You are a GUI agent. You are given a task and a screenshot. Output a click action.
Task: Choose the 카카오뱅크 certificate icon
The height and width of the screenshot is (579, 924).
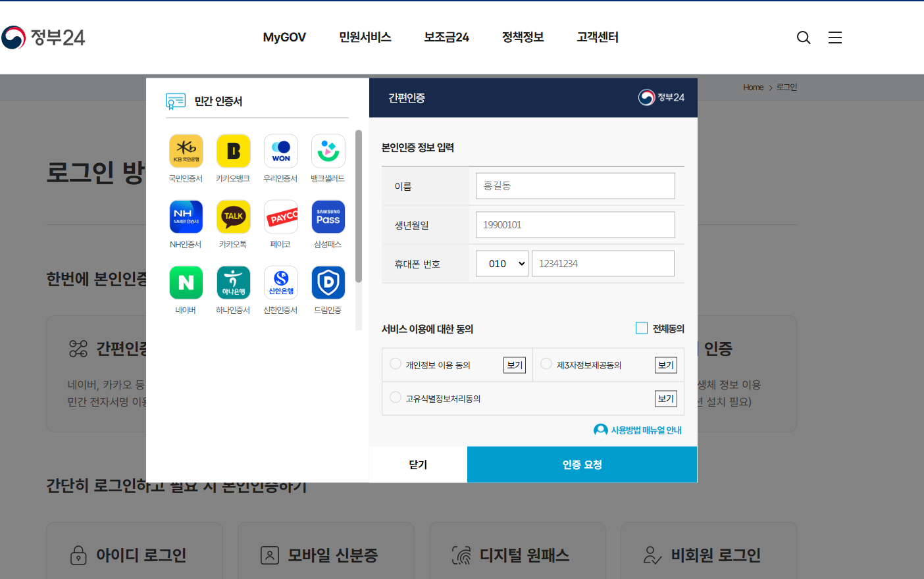[234, 151]
